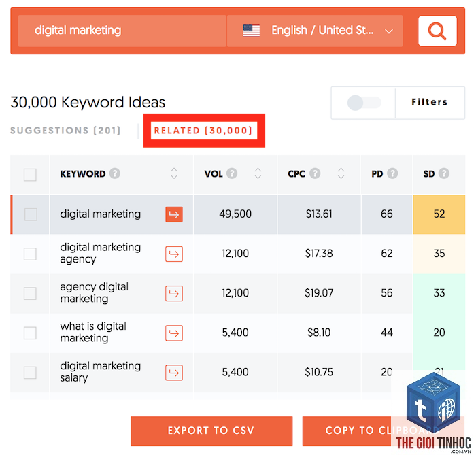Viewport: 476px width, 455px height.
Task: Select the 'agency digital marketing' keyword text
Action: (94, 292)
